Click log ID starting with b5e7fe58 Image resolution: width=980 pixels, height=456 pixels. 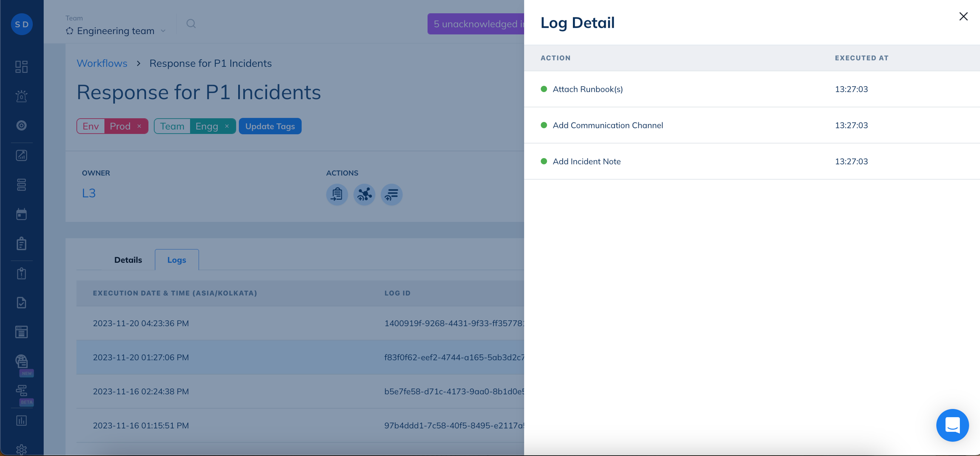click(454, 391)
